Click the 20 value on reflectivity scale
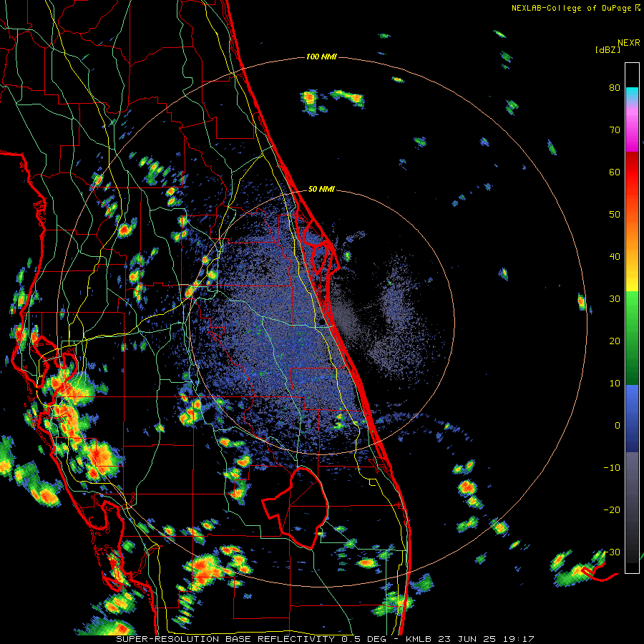 (615, 341)
